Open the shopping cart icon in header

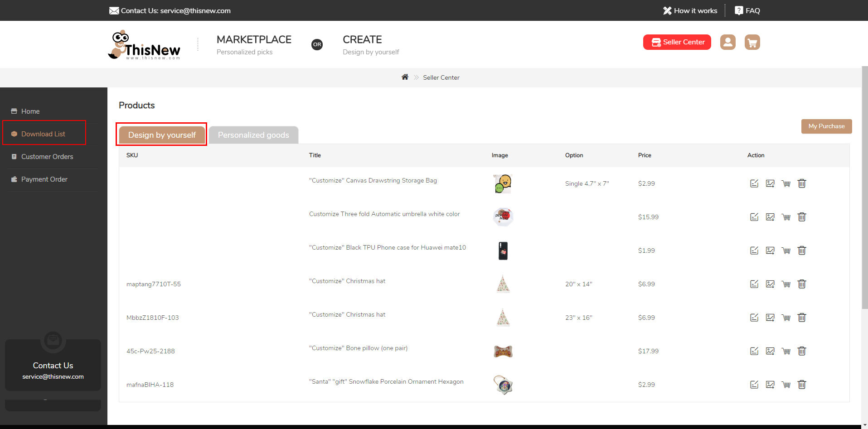click(752, 42)
